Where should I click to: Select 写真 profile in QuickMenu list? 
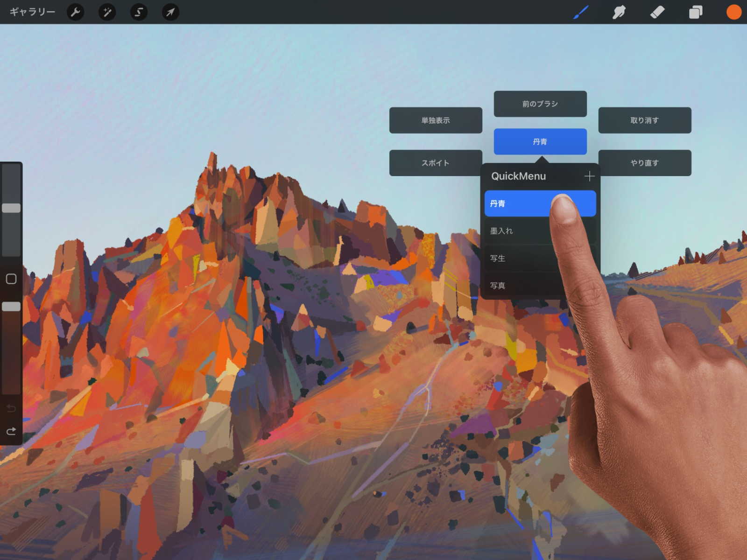(540, 285)
